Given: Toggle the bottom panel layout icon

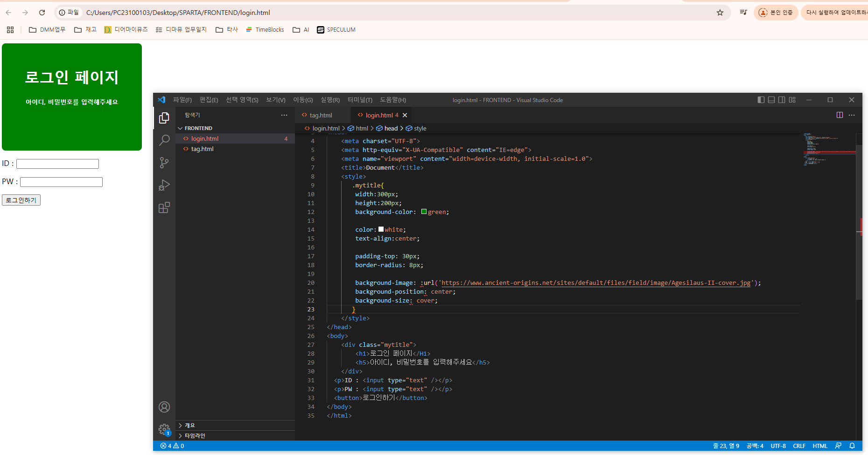Looking at the screenshot, I should point(771,100).
